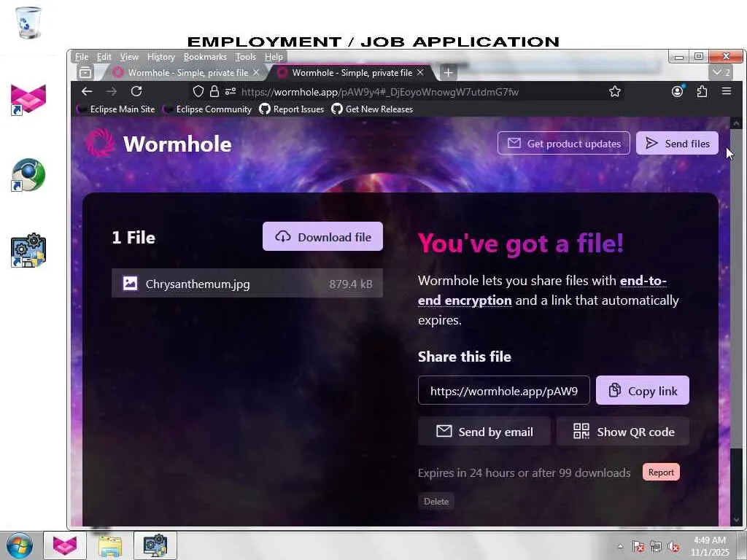
Task: Reload the Wormhole page
Action: pos(136,91)
